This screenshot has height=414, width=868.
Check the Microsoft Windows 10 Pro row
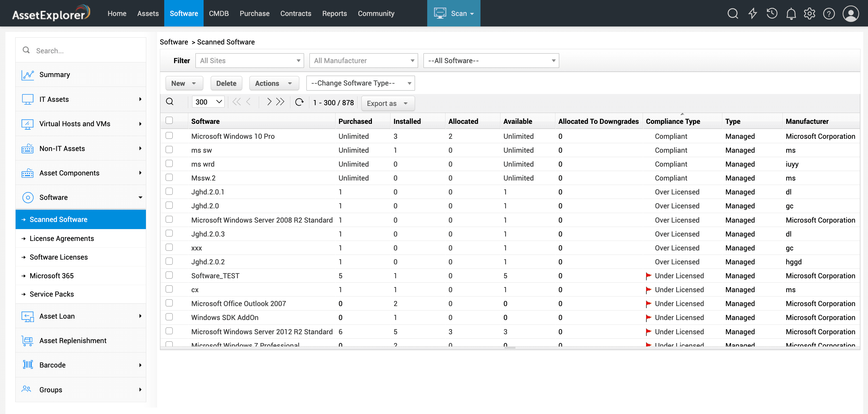pos(169,136)
